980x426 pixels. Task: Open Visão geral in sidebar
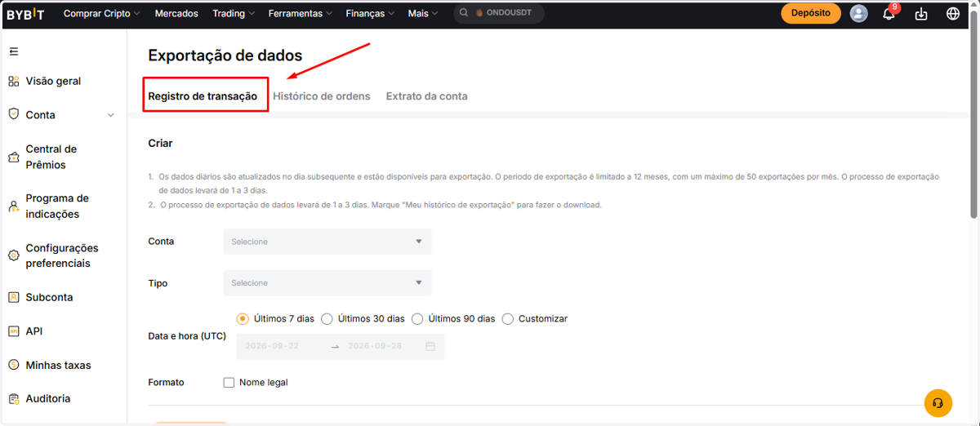tap(53, 81)
